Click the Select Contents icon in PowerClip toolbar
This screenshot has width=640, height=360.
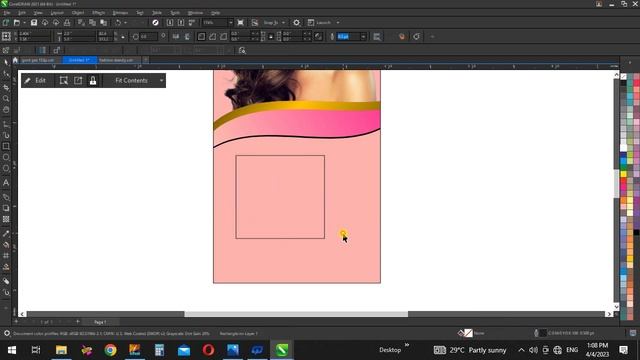(64, 80)
